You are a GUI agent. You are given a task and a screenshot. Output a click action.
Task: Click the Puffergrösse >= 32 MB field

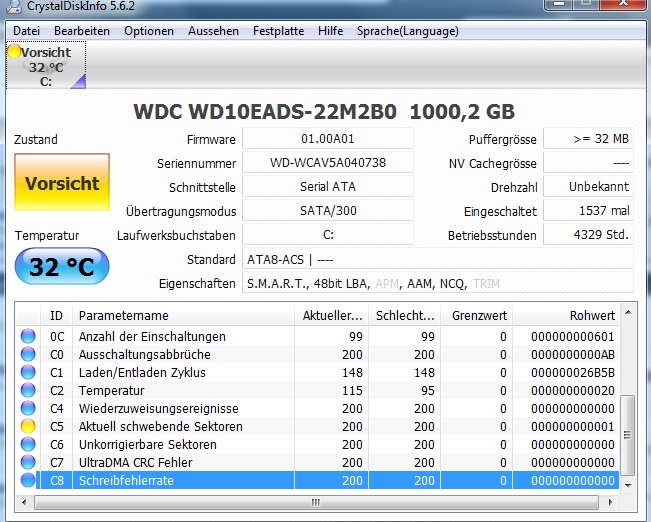(x=589, y=138)
